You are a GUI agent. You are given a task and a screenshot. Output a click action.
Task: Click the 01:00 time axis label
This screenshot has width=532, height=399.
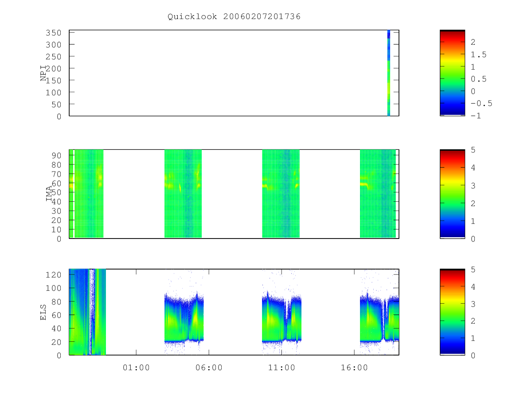pyautogui.click(x=136, y=367)
